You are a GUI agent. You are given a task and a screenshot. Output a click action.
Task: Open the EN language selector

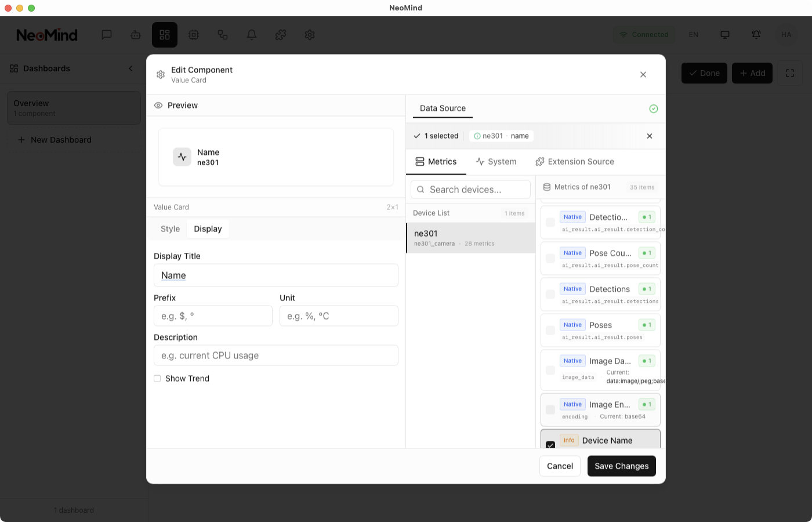[694, 35]
